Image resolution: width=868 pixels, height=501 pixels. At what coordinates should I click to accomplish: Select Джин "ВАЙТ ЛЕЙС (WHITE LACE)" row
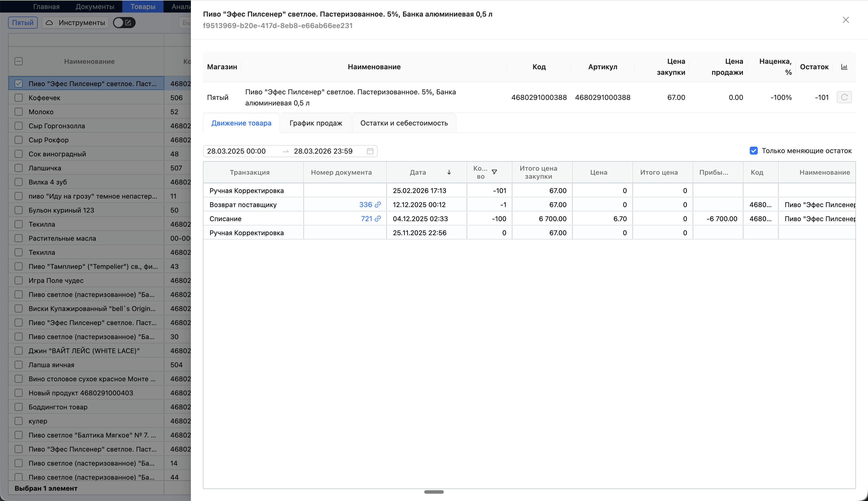[99, 351]
